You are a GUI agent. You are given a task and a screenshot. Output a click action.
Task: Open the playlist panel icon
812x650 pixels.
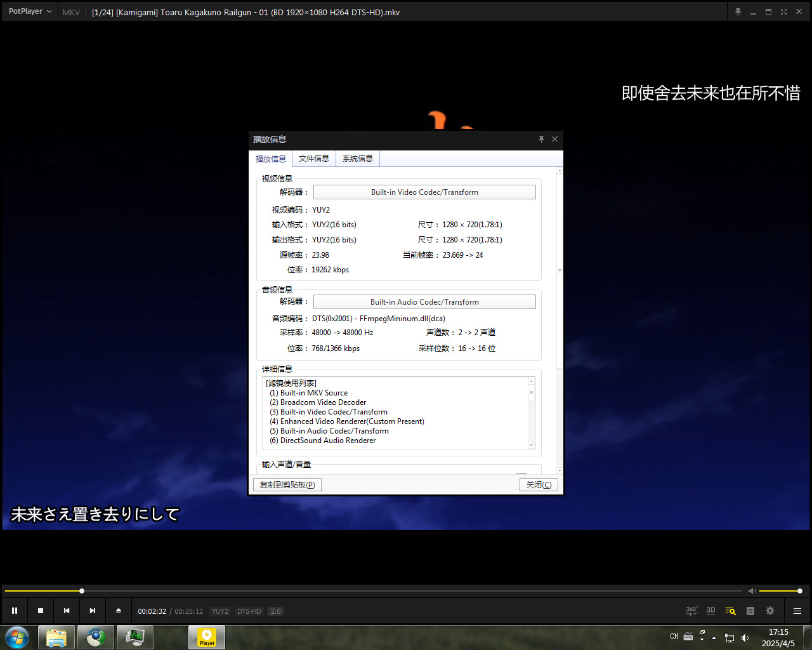pos(750,611)
